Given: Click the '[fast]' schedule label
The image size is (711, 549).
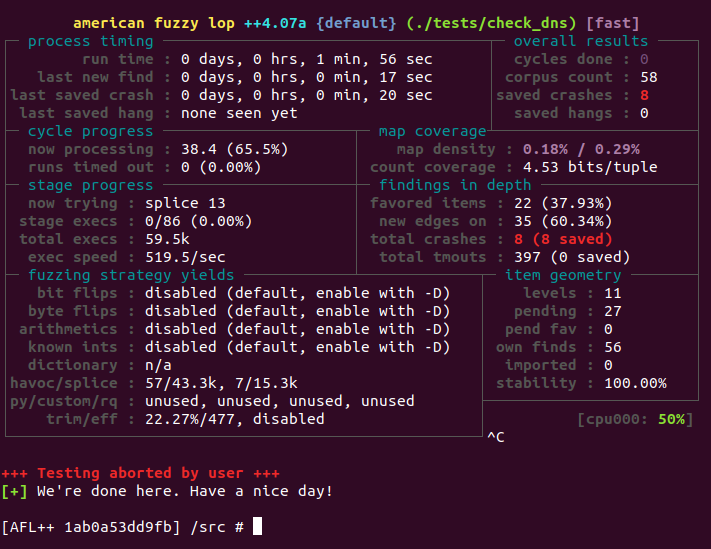Looking at the screenshot, I should pyautogui.click(x=613, y=23).
